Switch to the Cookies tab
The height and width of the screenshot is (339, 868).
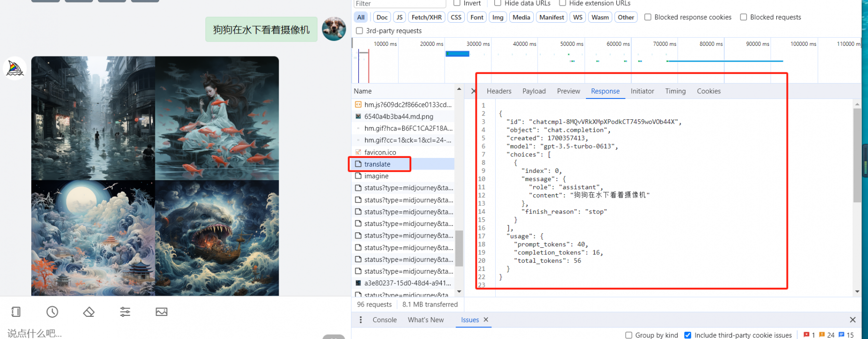click(x=708, y=91)
